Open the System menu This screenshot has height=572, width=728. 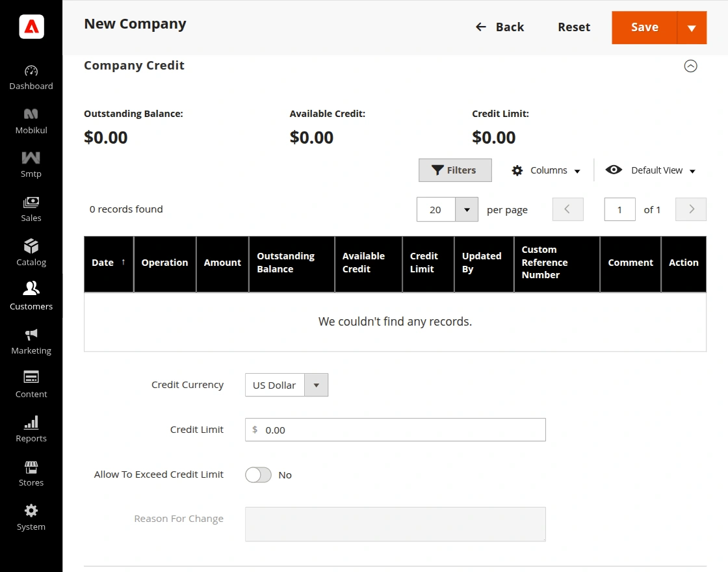pos(31,517)
